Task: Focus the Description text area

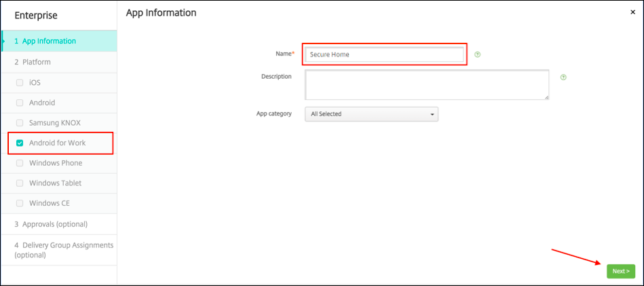Action: (426, 84)
